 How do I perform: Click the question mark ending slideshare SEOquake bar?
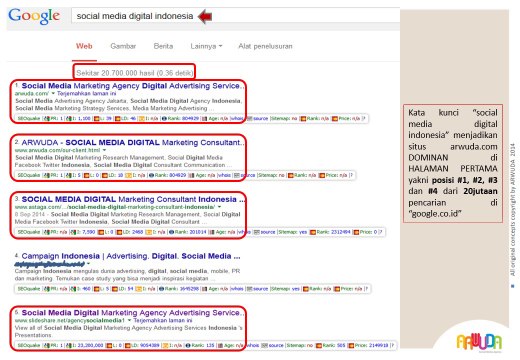point(392,345)
